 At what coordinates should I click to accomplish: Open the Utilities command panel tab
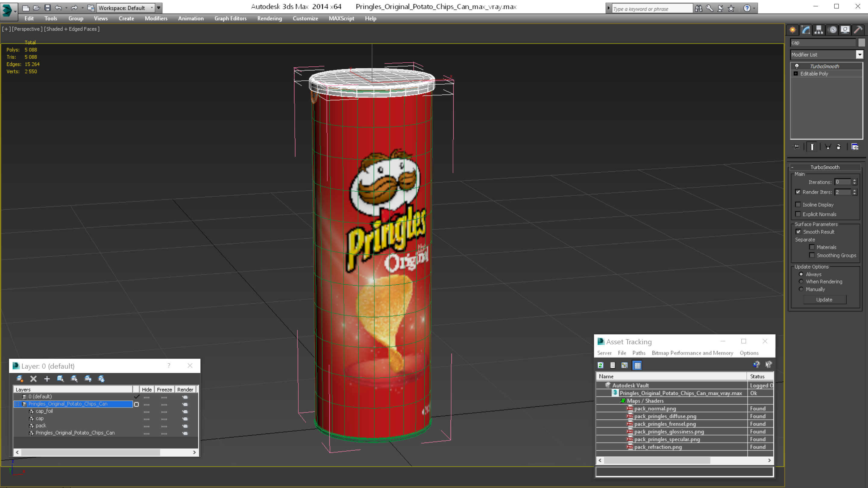click(858, 30)
